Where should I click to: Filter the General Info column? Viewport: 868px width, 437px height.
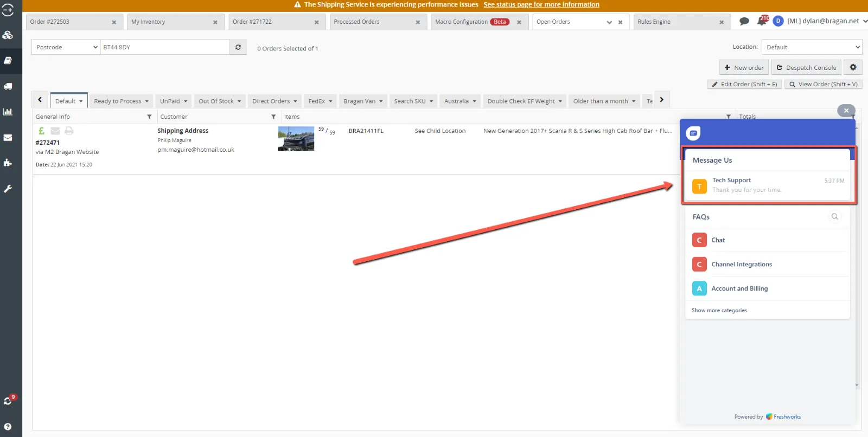(149, 117)
